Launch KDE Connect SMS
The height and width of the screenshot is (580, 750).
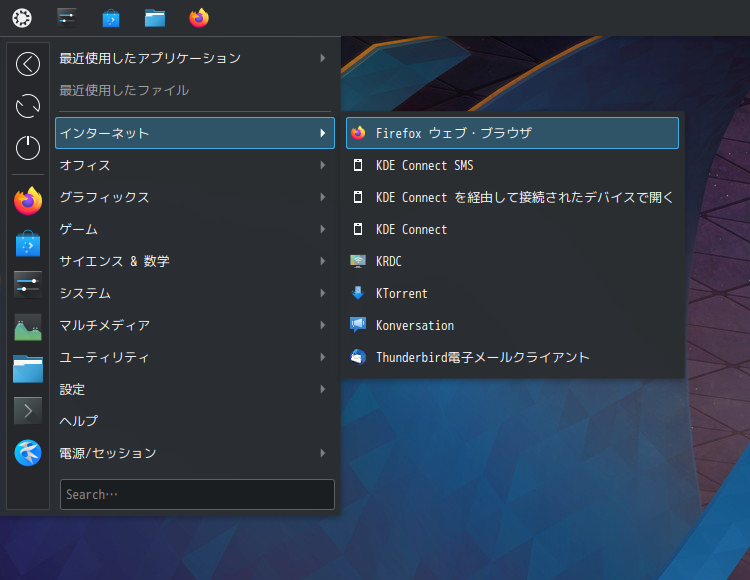(x=512, y=165)
